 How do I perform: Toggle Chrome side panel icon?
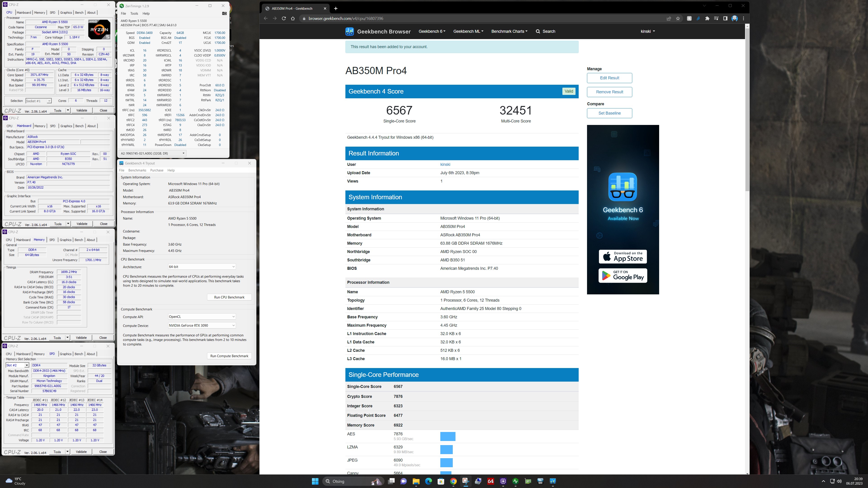coord(725,19)
